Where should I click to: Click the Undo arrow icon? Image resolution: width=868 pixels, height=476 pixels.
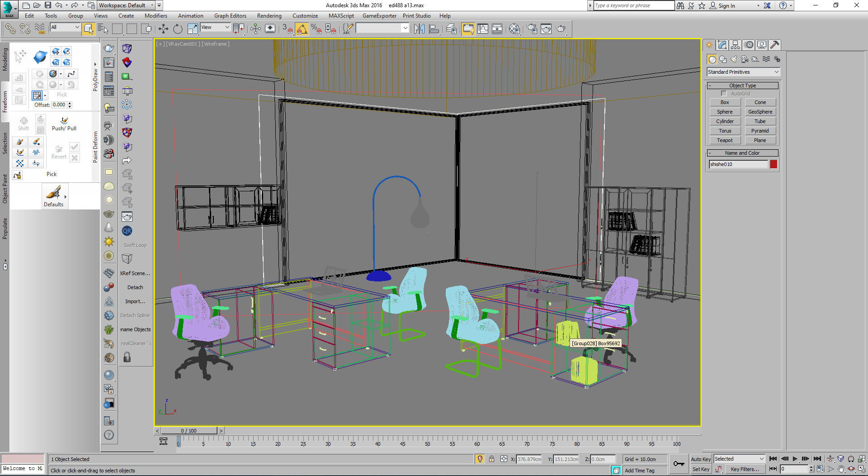(x=59, y=5)
